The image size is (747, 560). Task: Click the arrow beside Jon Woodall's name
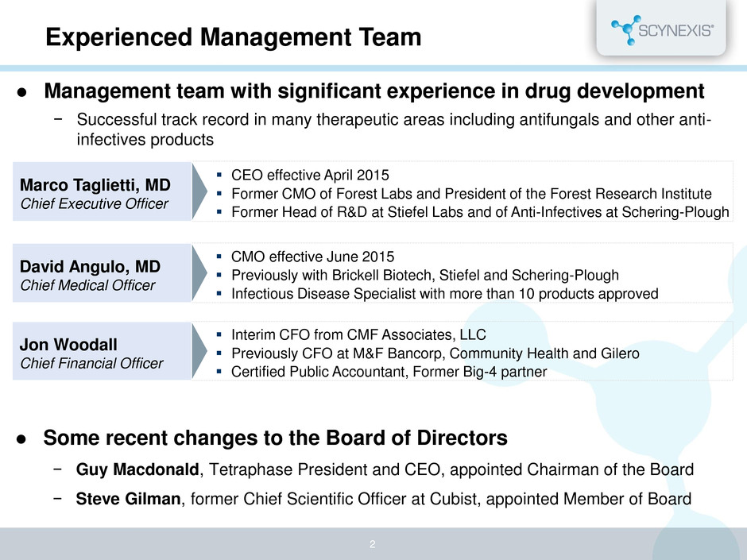point(202,351)
